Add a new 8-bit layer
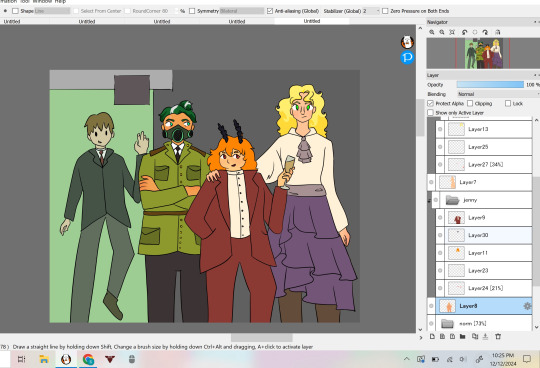This screenshot has height=368, width=540. pos(443,336)
